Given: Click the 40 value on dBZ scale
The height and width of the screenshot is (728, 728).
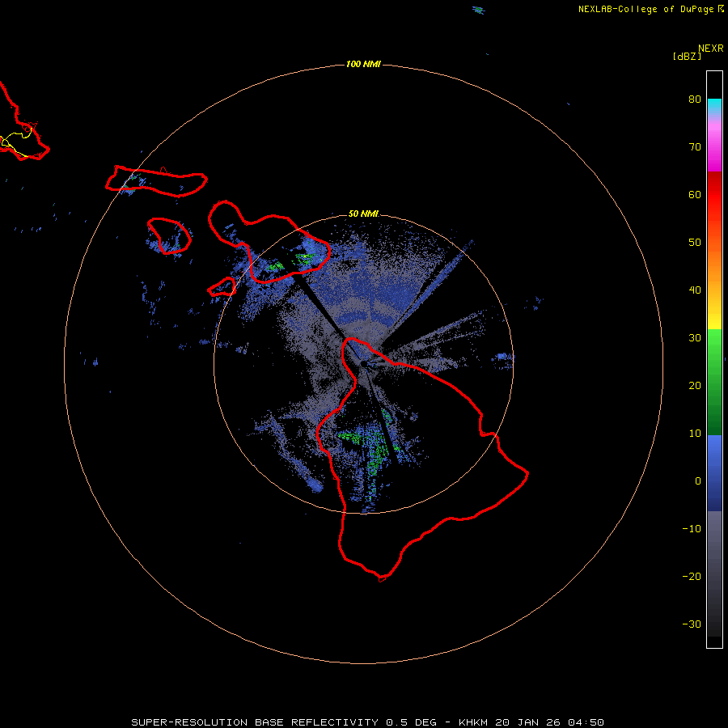Looking at the screenshot, I should pos(695,290).
